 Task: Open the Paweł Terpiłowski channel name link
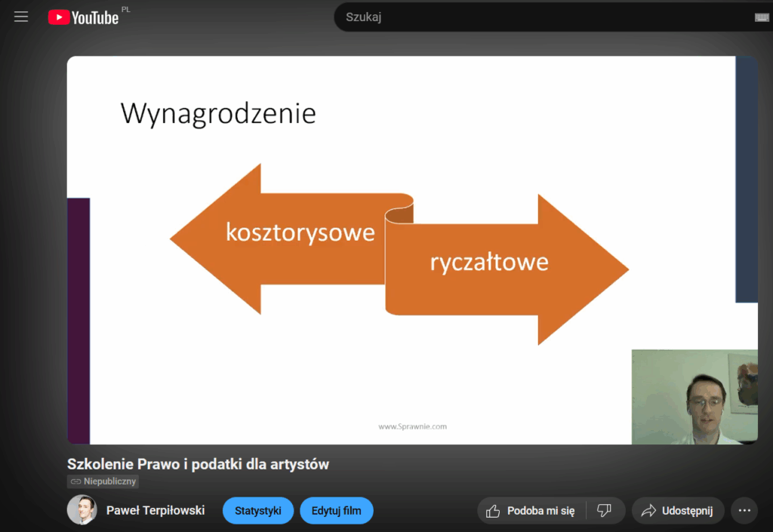pos(156,511)
